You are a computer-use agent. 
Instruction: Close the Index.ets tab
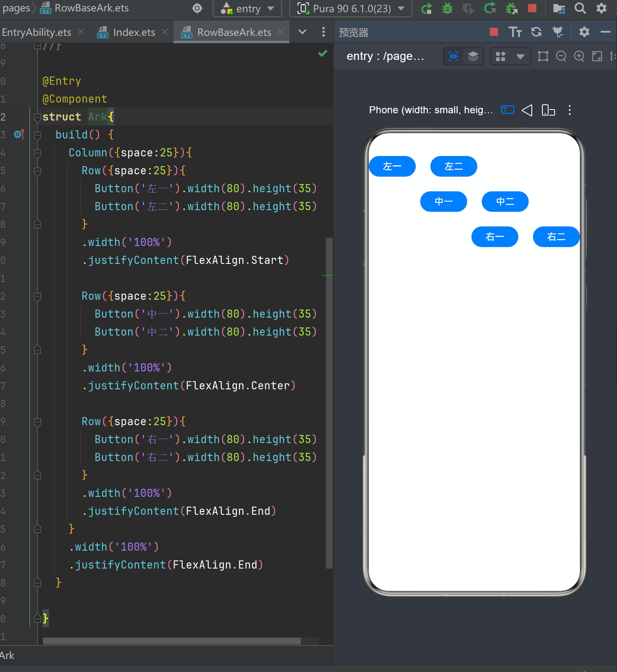165,32
